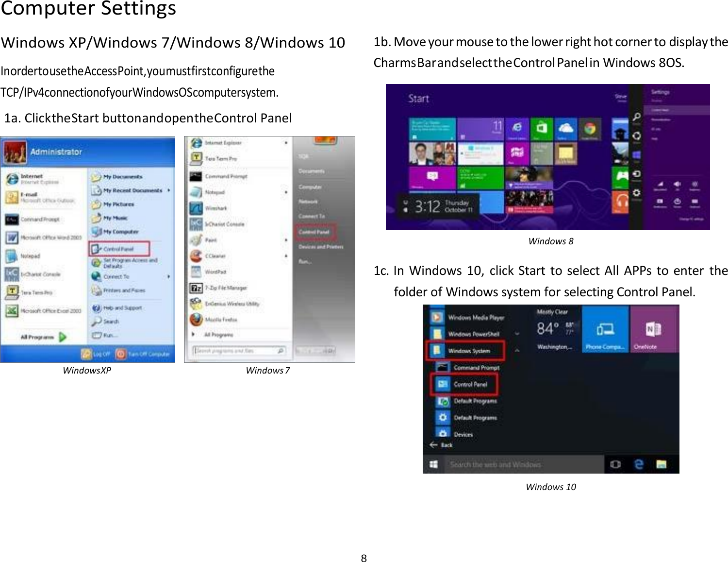
Task: Open Control Panel in the Windows XP menu
Action: coord(119,249)
